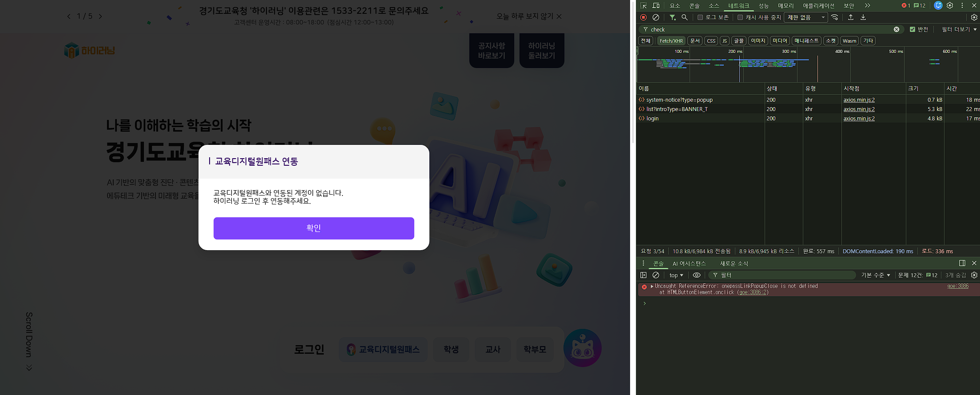This screenshot has width=980, height=395.
Task: Expand the Uncaught ReferenceError message
Action: coord(652,286)
